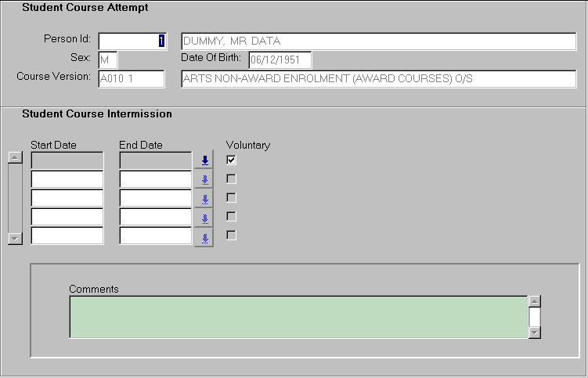Tick the fourth row's Voluntary checkbox
Screen dimensions: 588x378
(231, 216)
